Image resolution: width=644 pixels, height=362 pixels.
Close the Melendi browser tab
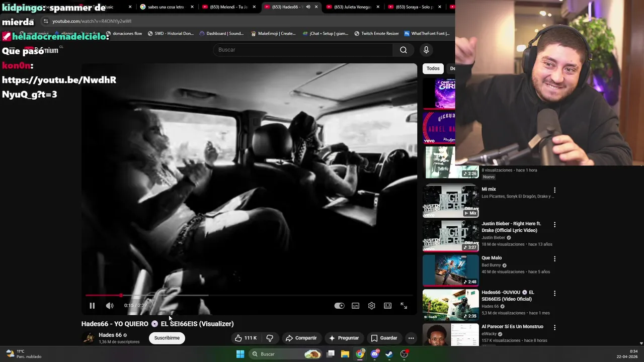click(254, 7)
